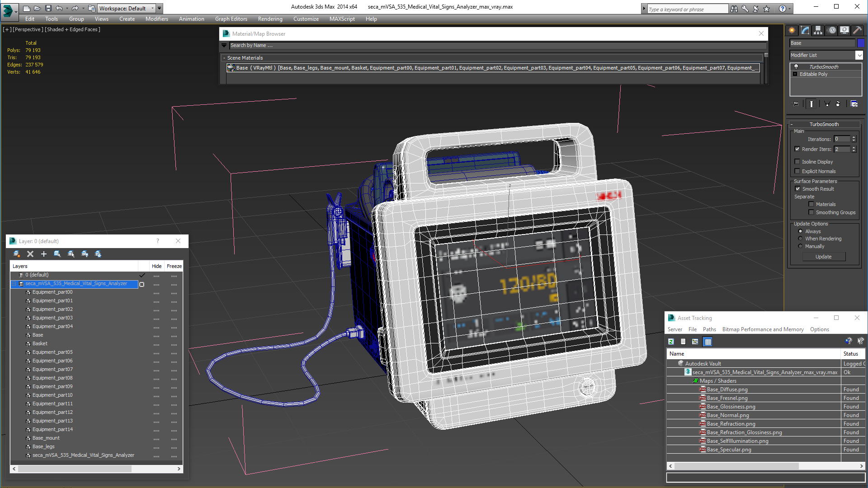Select the Basket layer item
868x488 pixels.
tap(40, 343)
